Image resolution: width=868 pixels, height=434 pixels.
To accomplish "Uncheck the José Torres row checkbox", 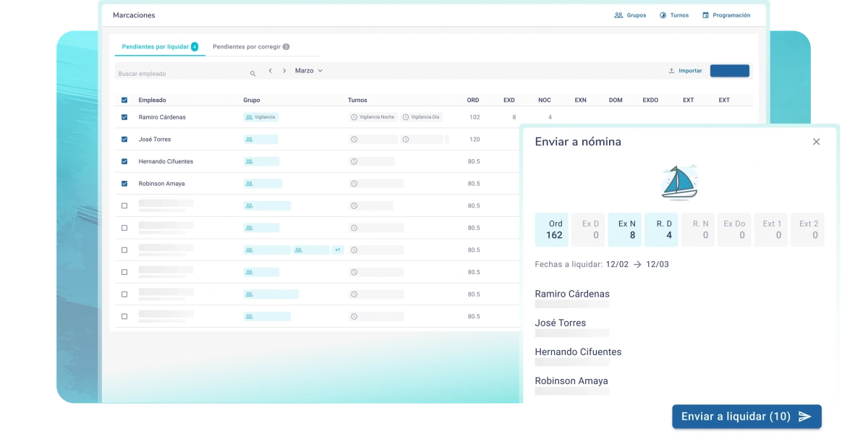I will [x=124, y=140].
